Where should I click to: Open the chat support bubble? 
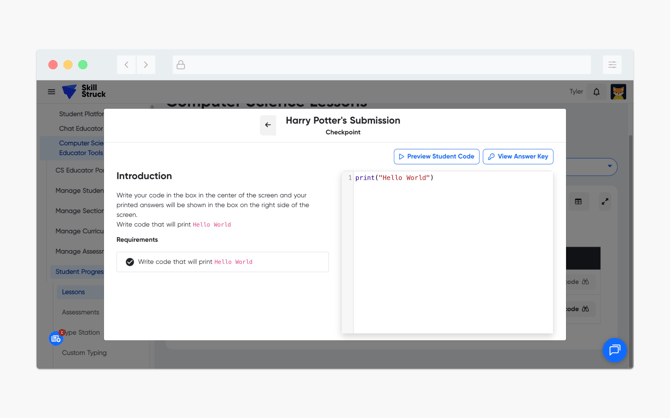click(x=614, y=349)
